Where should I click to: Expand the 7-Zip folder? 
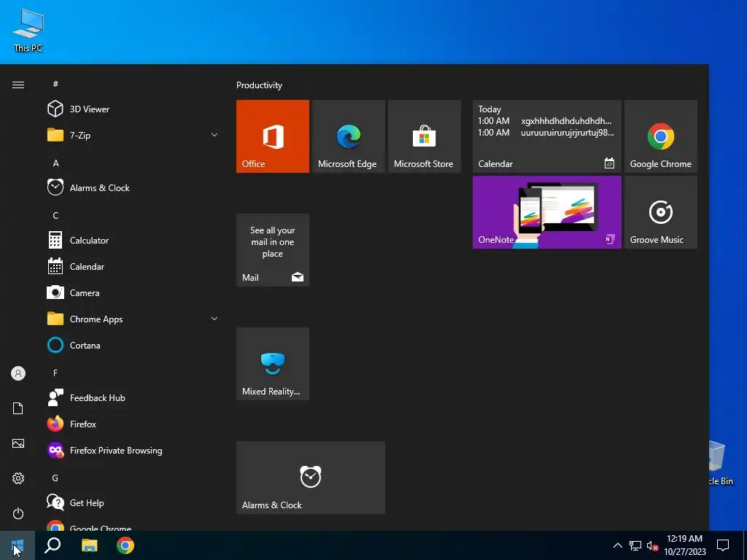[133, 135]
